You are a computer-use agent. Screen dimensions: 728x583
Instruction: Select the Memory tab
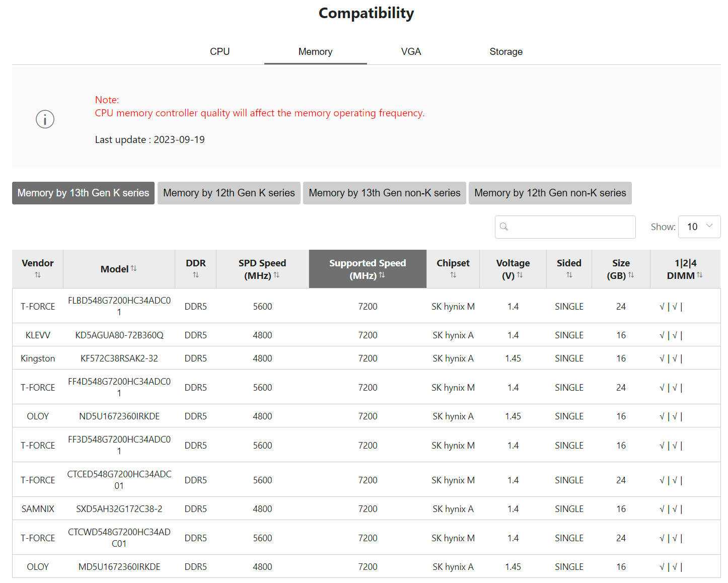(x=315, y=51)
